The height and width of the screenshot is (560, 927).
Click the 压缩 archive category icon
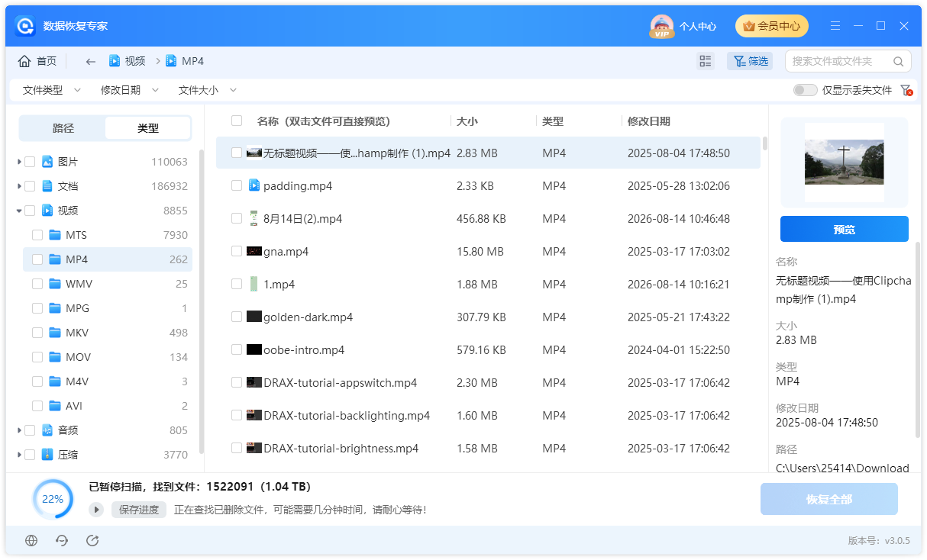47,455
